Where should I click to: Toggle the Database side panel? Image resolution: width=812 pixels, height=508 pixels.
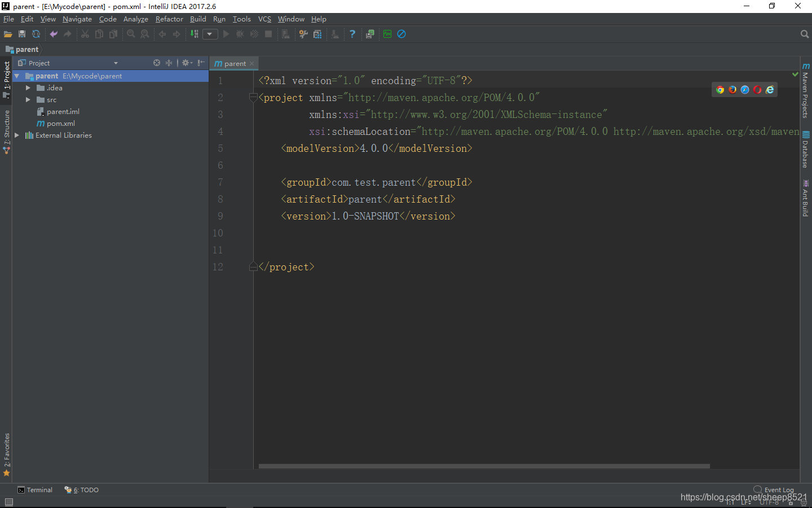coord(806,150)
